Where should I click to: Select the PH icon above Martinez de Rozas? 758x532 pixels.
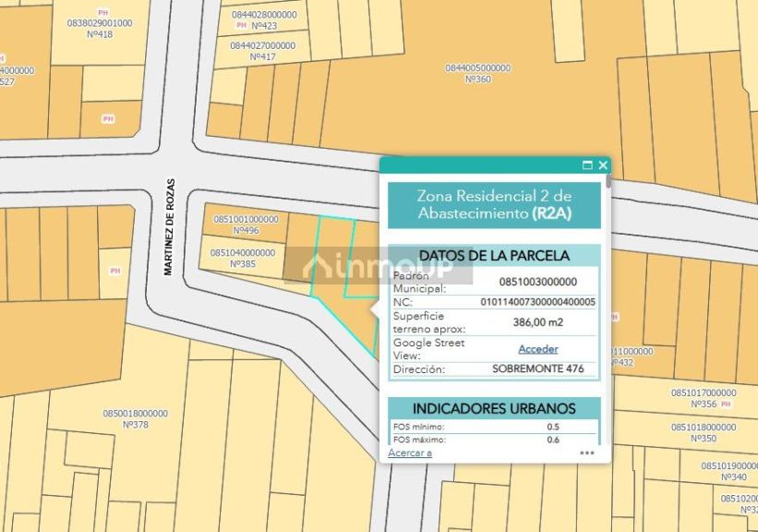(106, 120)
